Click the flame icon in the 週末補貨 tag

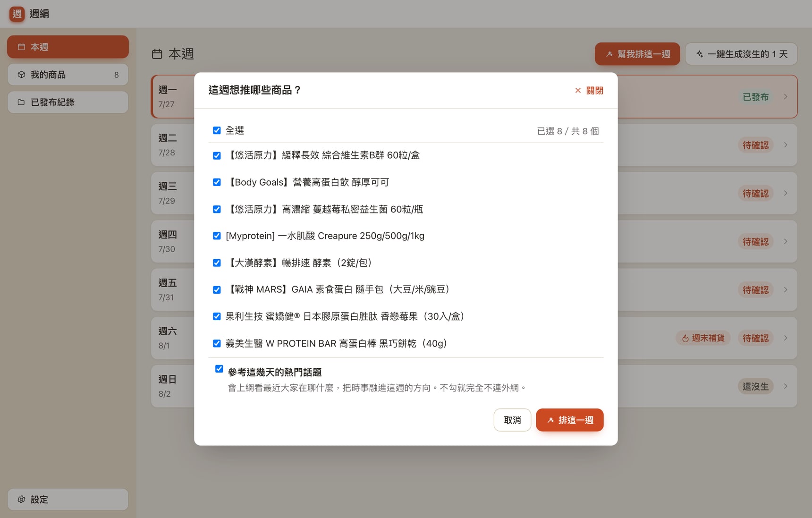[685, 338]
